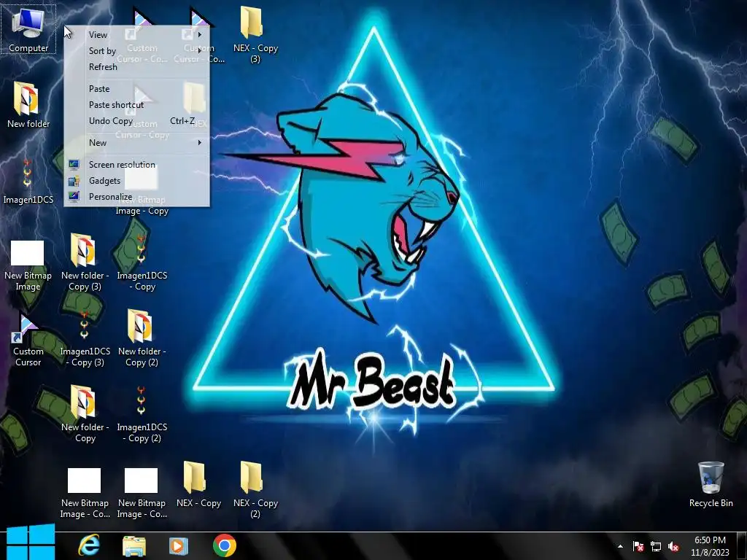Open the Windows Start button
Viewport: 747px width, 560px height.
[31, 542]
